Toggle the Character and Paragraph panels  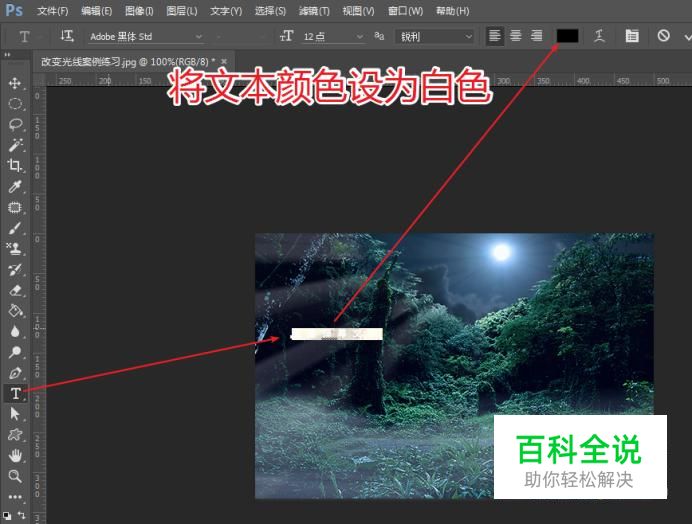pos(632,36)
